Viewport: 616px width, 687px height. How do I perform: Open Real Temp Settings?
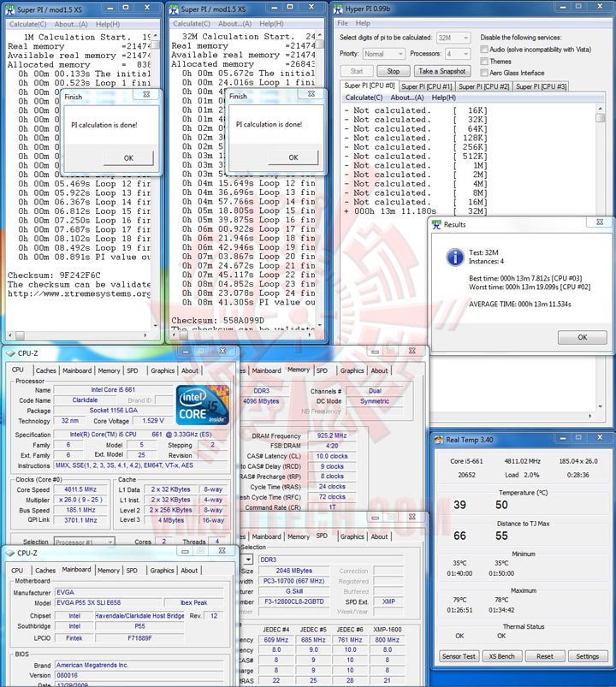pos(588,656)
